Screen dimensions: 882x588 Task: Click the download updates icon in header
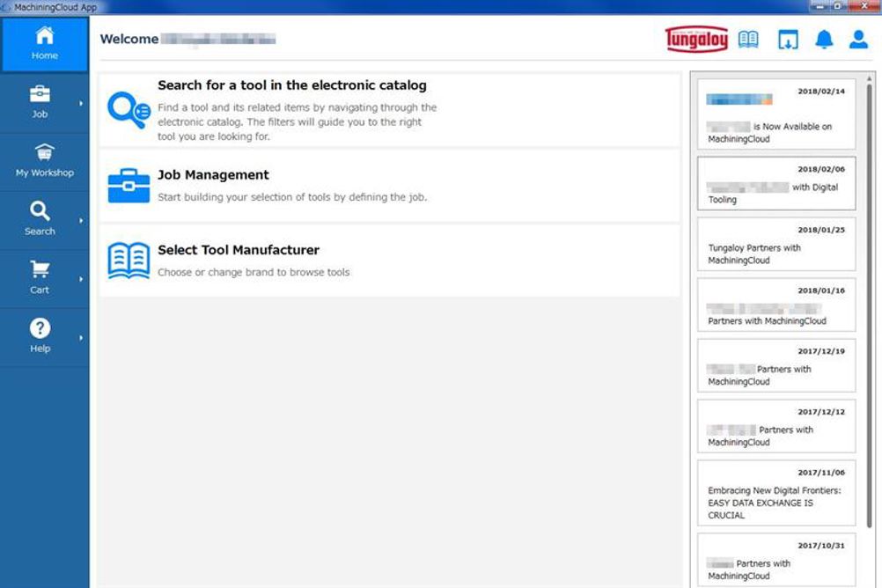(x=788, y=40)
